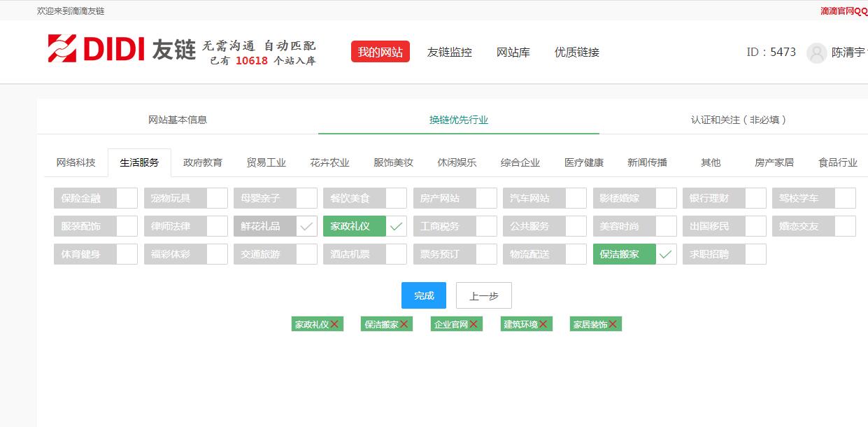This screenshot has height=427, width=868.
Task: Open 网站库 in the top navigation
Action: (x=513, y=52)
